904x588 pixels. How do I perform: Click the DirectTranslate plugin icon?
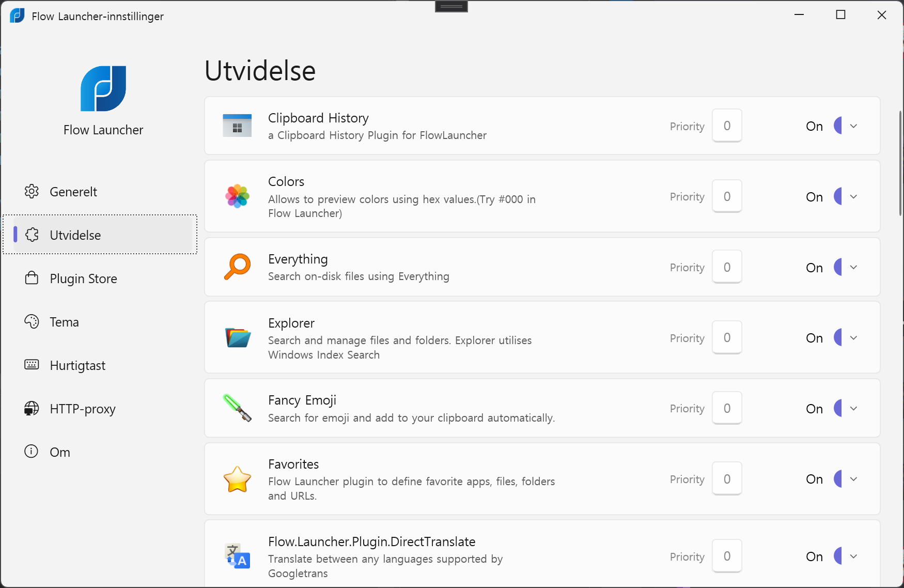pyautogui.click(x=237, y=556)
